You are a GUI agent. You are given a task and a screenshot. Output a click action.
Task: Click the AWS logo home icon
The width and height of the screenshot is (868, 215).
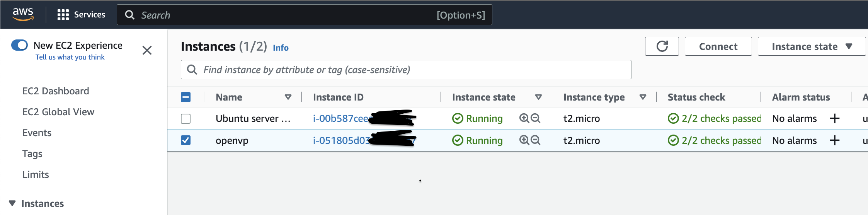click(23, 14)
